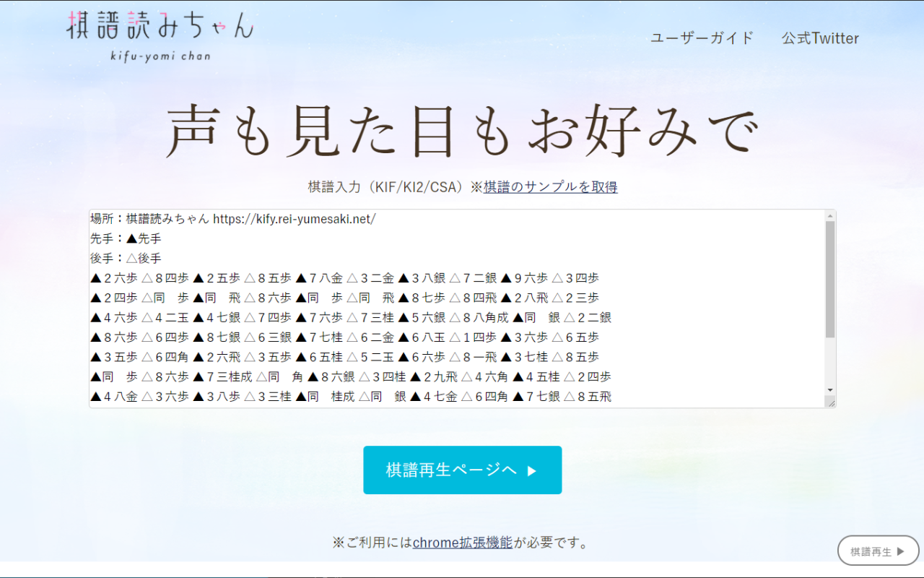Click the textarea scrollbar down arrow
Viewport: 924px width, 578px height.
tap(830, 390)
